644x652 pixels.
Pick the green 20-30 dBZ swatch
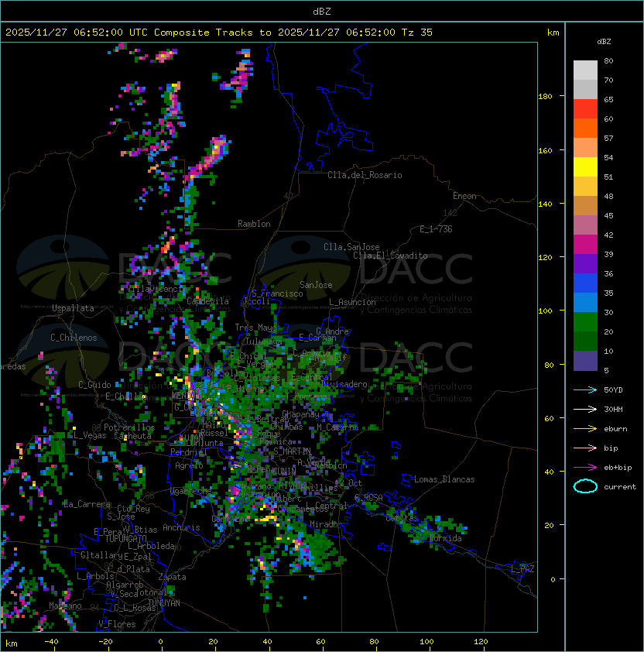[x=585, y=322]
